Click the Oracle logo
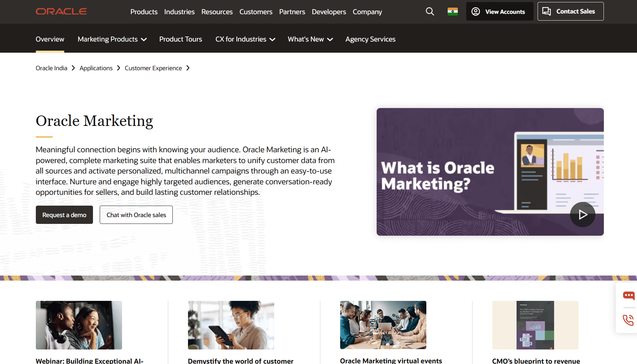 click(61, 11)
